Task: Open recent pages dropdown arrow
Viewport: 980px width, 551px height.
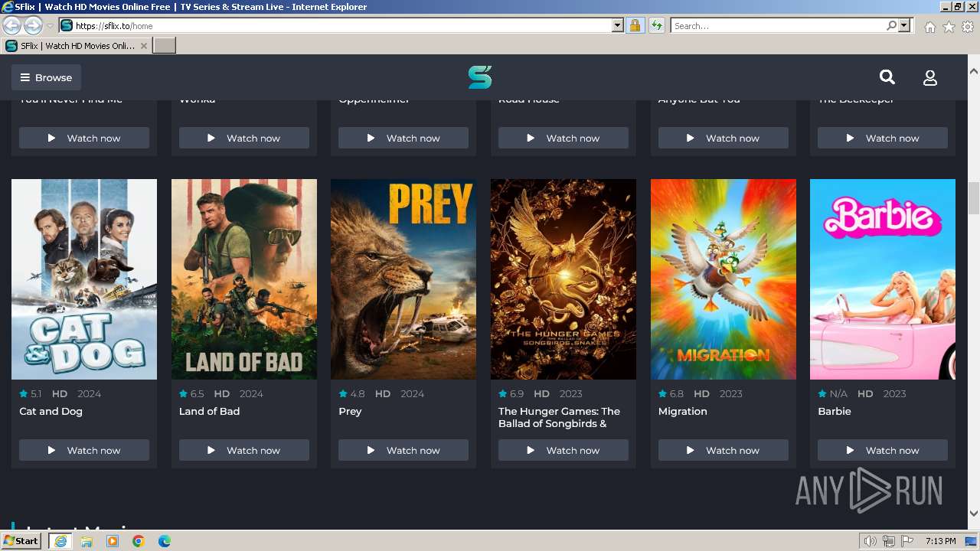Action: [50, 25]
